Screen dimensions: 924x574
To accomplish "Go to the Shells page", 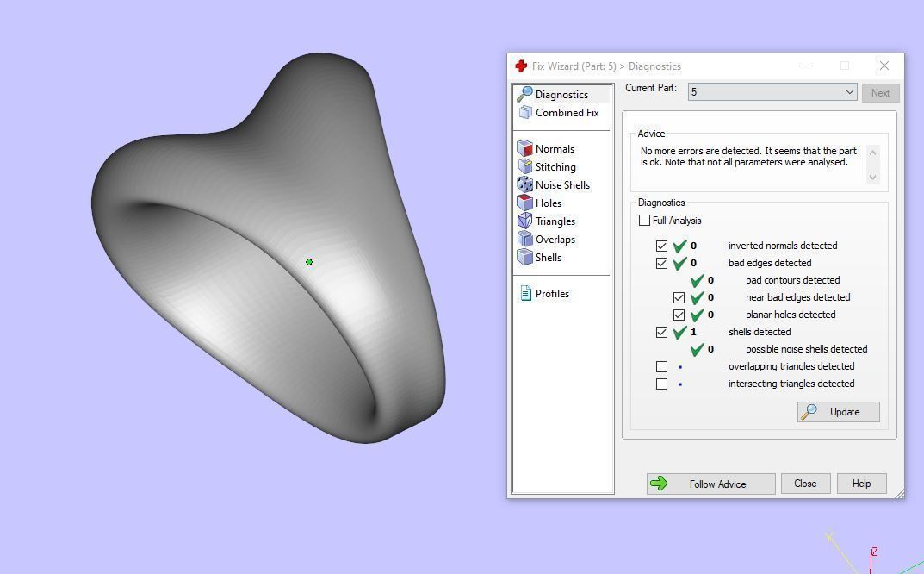I will (548, 257).
